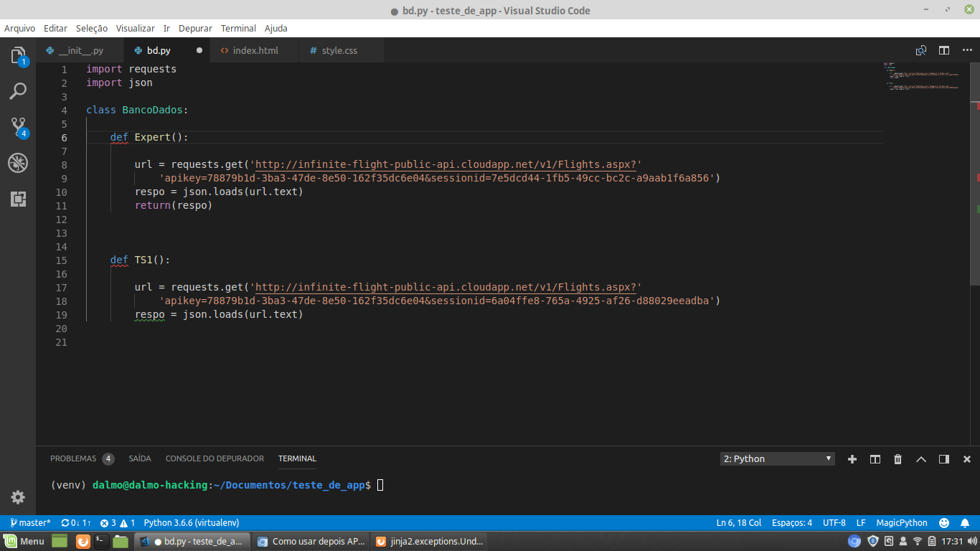Split the editor to the right

(x=944, y=50)
